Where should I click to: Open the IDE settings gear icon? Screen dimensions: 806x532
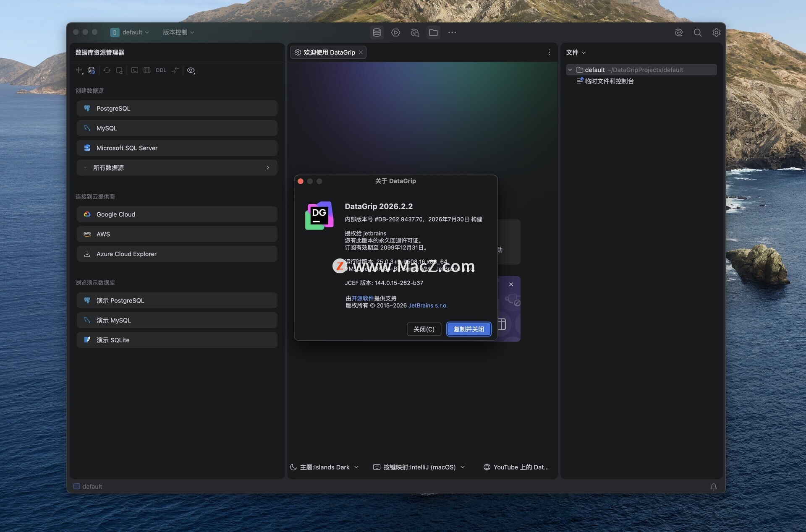(x=717, y=32)
